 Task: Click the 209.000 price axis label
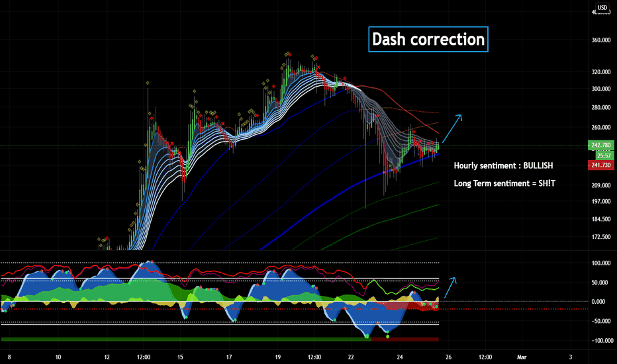click(601, 185)
